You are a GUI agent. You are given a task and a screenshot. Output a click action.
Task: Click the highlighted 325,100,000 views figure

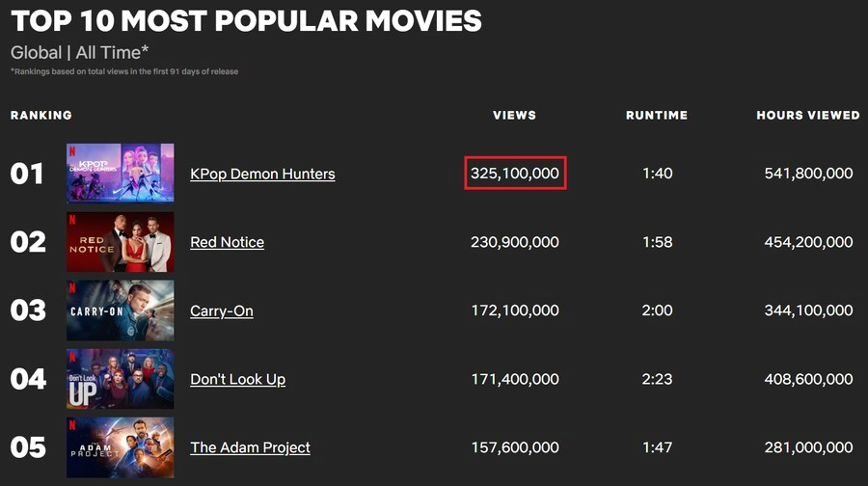coord(515,174)
